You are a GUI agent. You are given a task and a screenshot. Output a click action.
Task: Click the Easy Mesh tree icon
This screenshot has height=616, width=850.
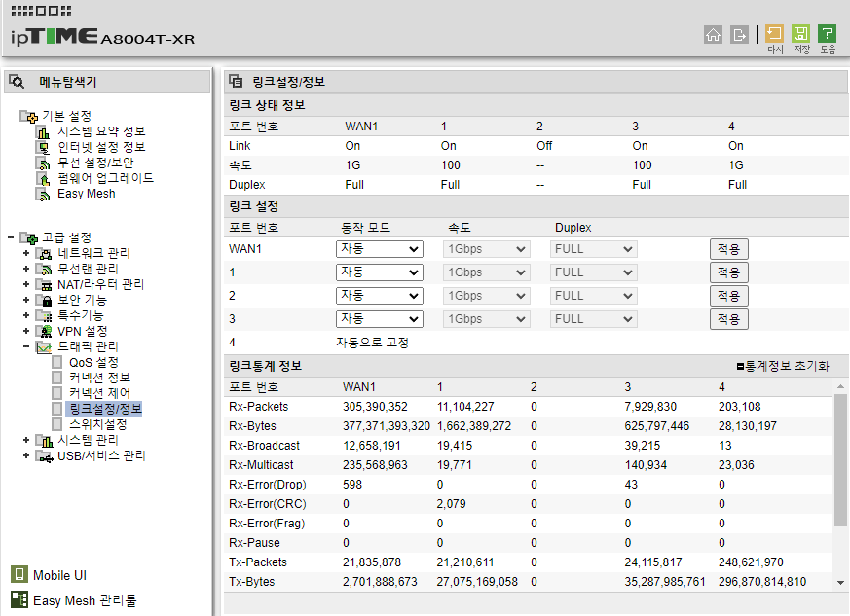pyautogui.click(x=44, y=194)
